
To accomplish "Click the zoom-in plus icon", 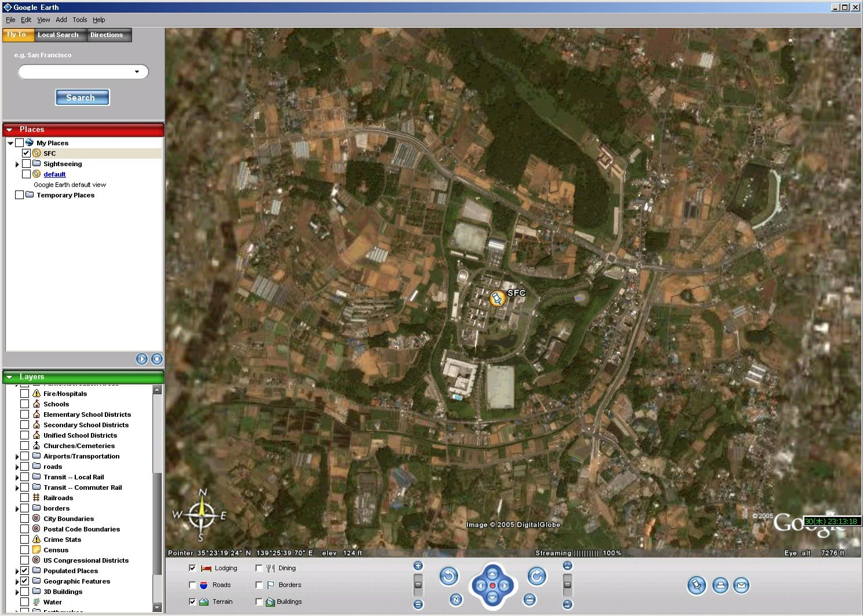I will tap(418, 566).
